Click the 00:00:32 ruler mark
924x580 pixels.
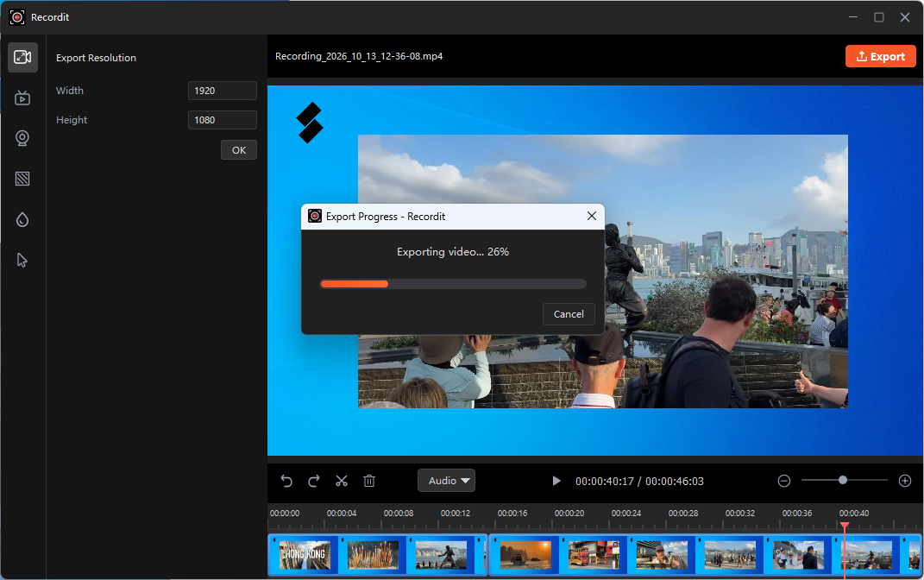coord(740,514)
